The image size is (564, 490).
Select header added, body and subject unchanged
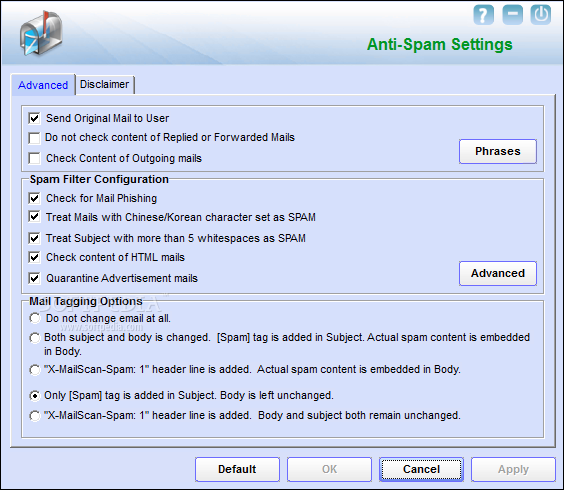click(x=35, y=416)
